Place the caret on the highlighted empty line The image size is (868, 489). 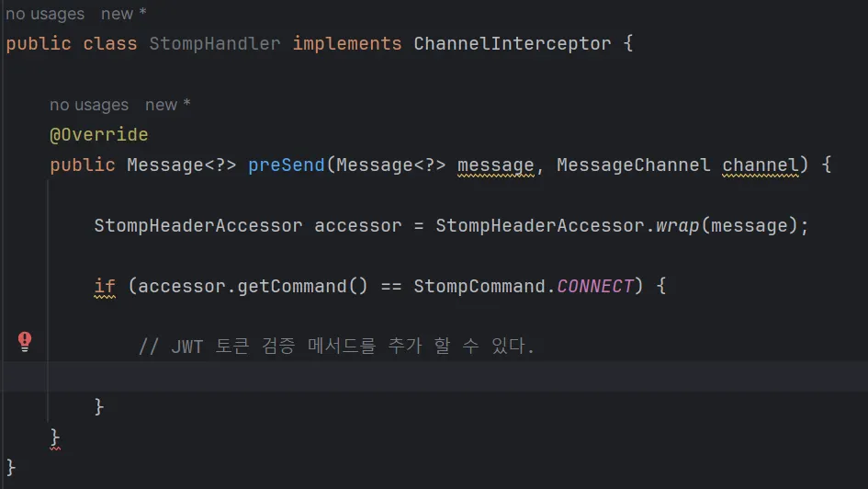367,377
